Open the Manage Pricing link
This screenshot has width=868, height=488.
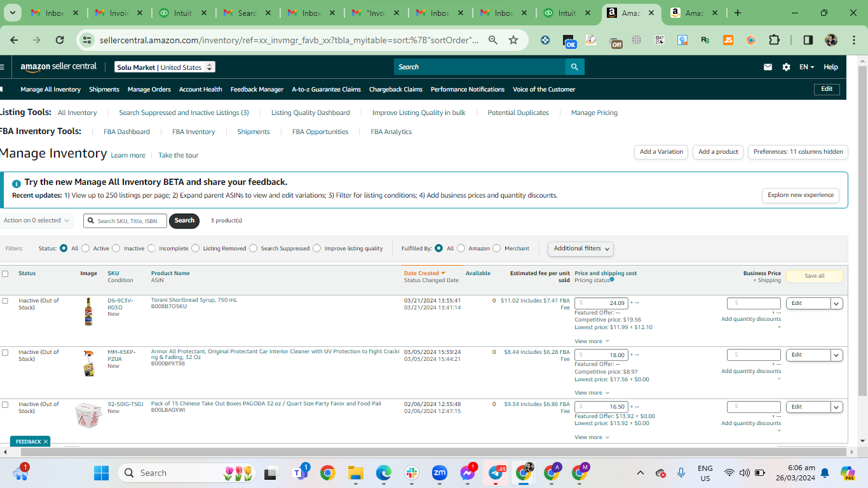click(594, 112)
